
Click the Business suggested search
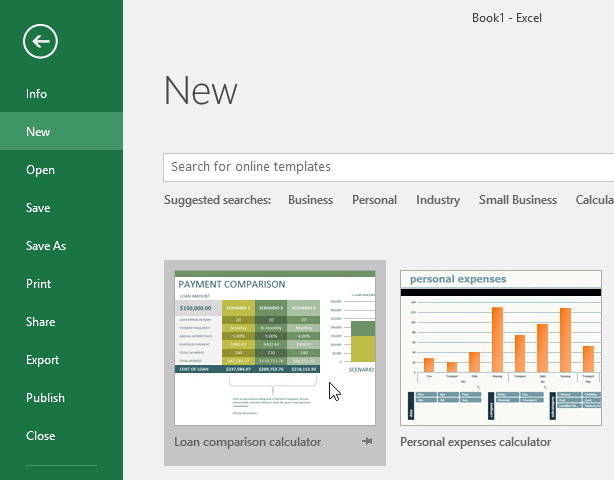coord(310,200)
